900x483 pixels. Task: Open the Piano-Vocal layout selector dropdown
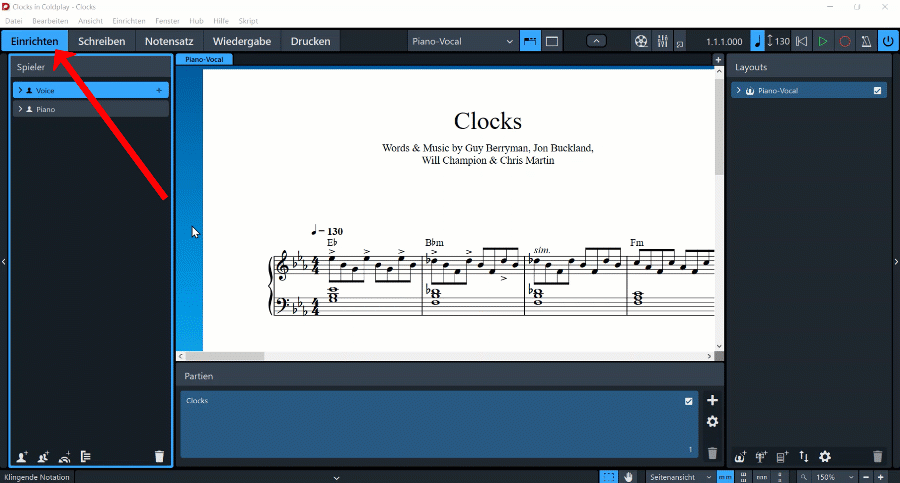pyautogui.click(x=462, y=41)
